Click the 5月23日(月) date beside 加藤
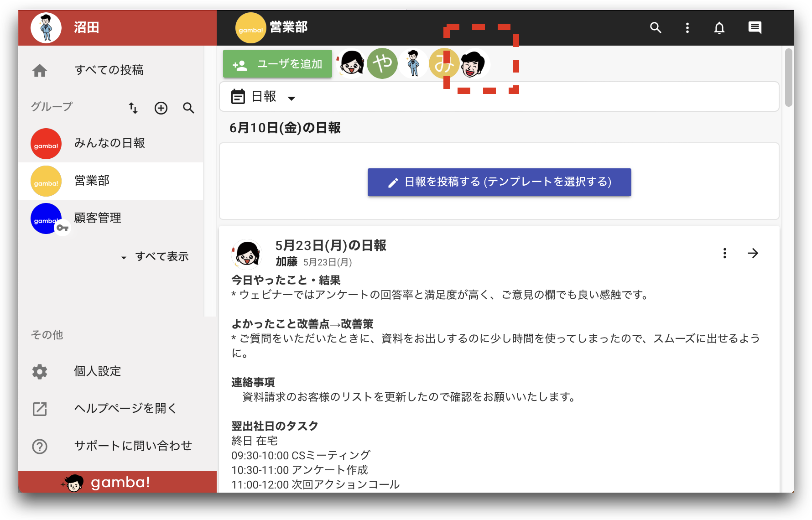This screenshot has height=520, width=812. tap(328, 262)
